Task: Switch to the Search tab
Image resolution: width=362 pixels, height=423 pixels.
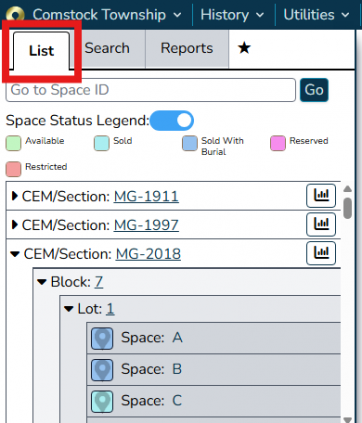Action: click(107, 49)
